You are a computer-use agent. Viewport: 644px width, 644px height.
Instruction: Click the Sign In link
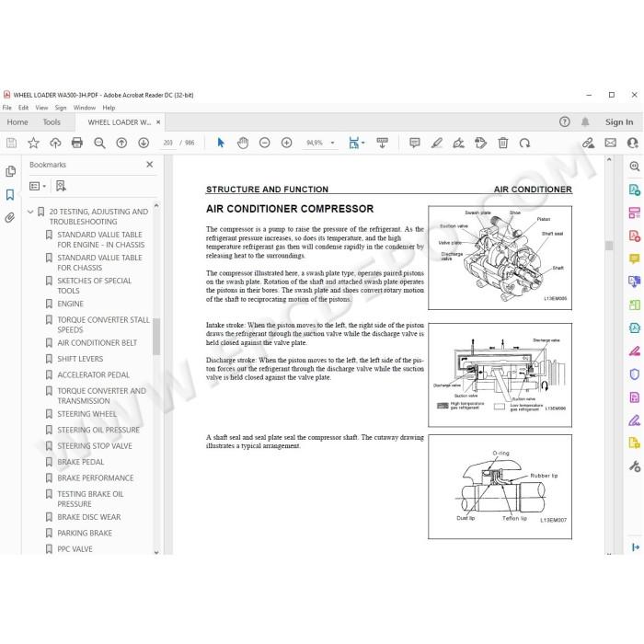tap(619, 122)
